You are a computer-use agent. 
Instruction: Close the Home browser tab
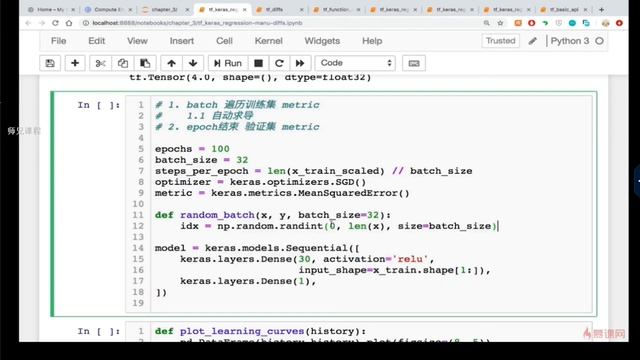(73, 9)
